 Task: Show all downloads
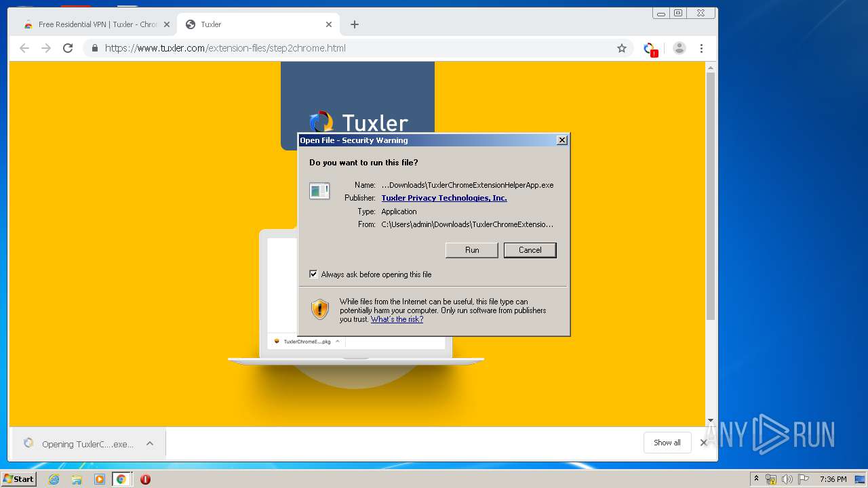[667, 443]
